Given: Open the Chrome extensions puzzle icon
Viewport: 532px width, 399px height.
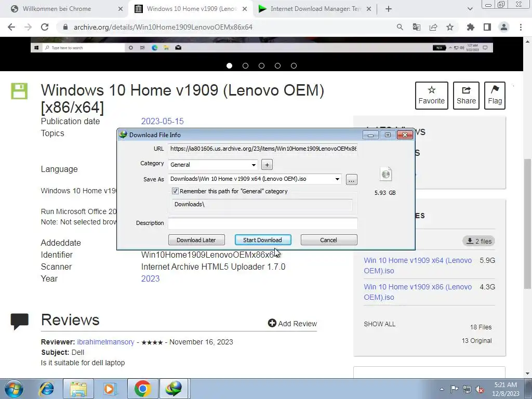Looking at the screenshot, I should [471, 27].
